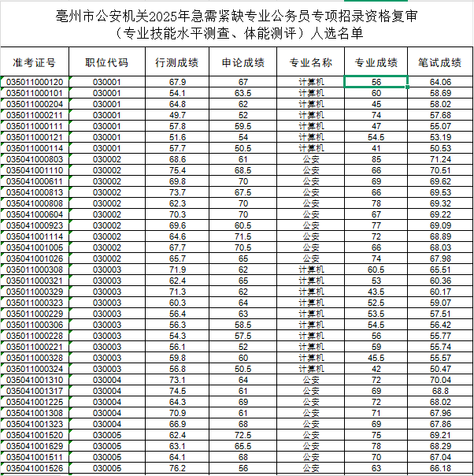This screenshot has height=476, width=474.
Task: Select the 笔试成绩 header cell
Action: point(440,61)
